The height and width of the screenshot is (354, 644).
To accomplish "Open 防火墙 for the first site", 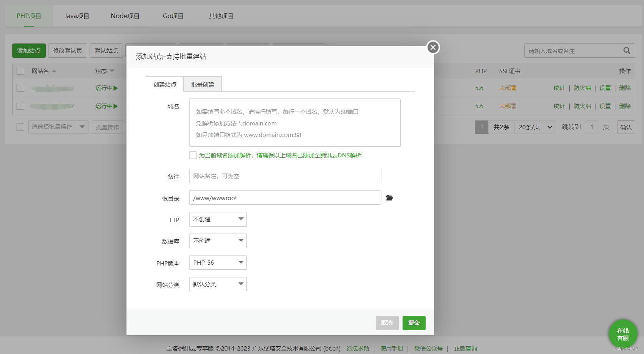I will tap(582, 88).
